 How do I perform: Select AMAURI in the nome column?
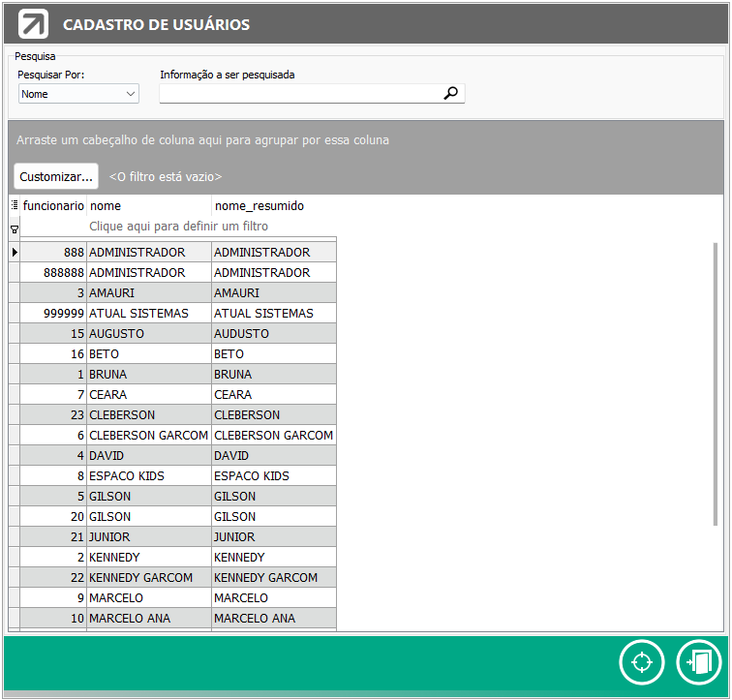click(149, 293)
